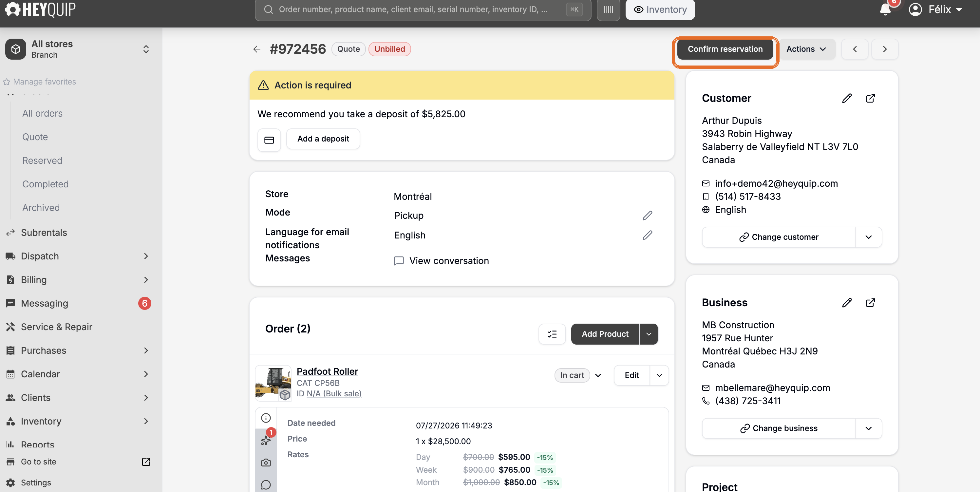
Task: Open the sparkle suggestions icon with badge
Action: 266,440
